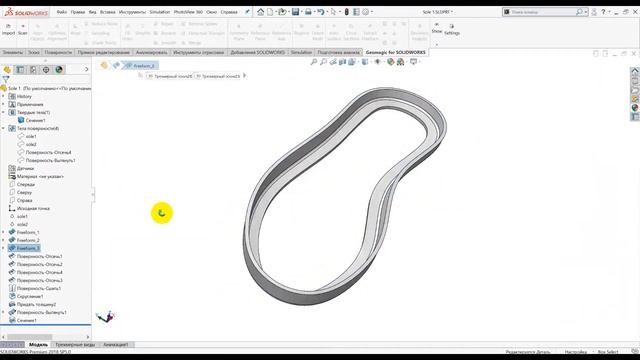
Task: Open the Вставка menu
Action: click(x=108, y=12)
